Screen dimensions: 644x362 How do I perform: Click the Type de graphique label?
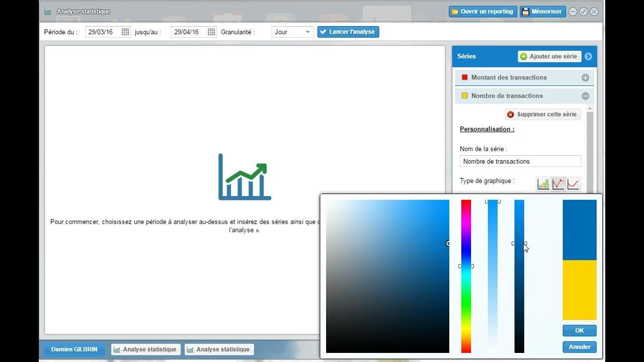tap(487, 180)
